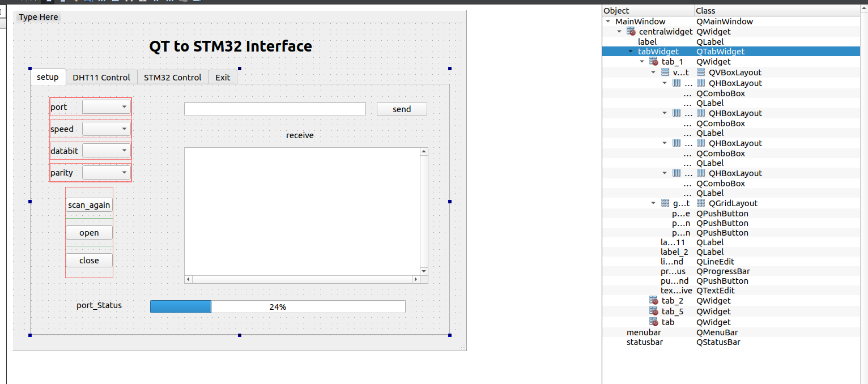Click the receive box scroll left arrow

pos(189,279)
